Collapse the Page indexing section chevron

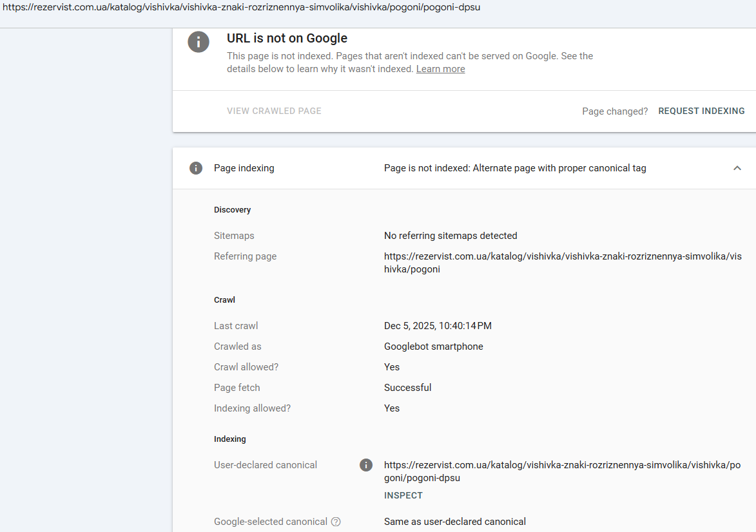click(x=737, y=168)
